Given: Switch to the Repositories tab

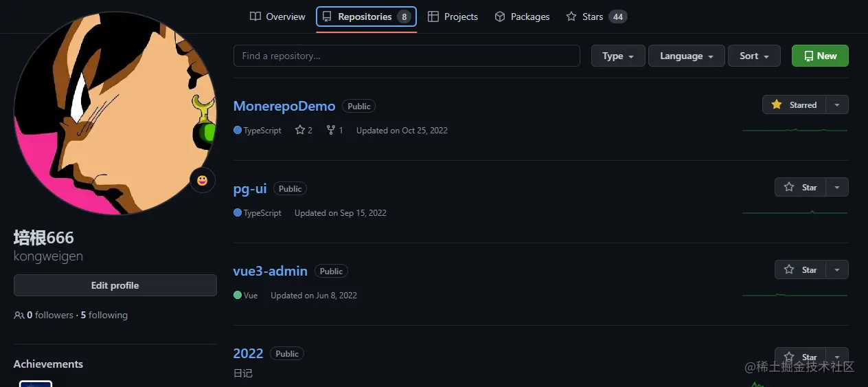Looking at the screenshot, I should coord(366,16).
